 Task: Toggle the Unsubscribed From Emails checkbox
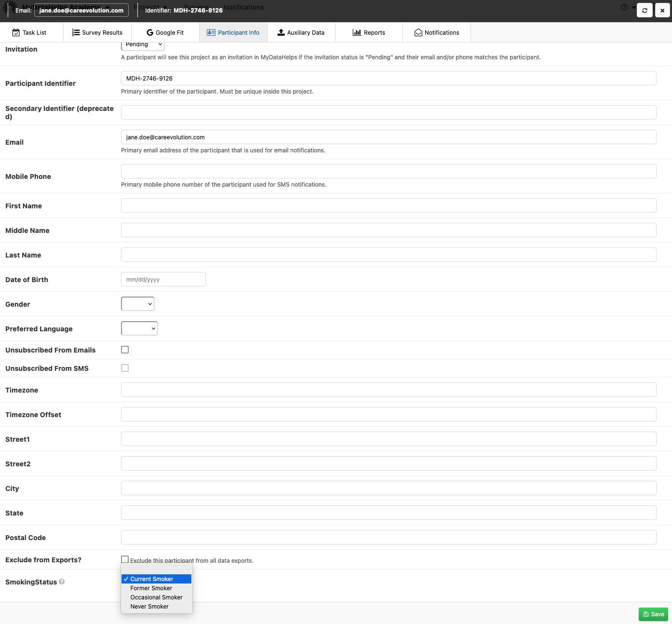(x=125, y=350)
